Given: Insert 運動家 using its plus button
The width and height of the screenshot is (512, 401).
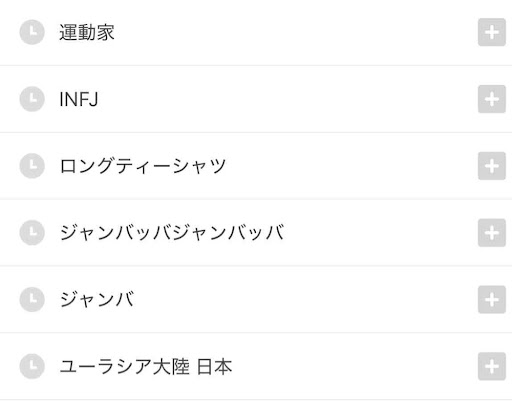Looking at the screenshot, I should pos(492,32).
